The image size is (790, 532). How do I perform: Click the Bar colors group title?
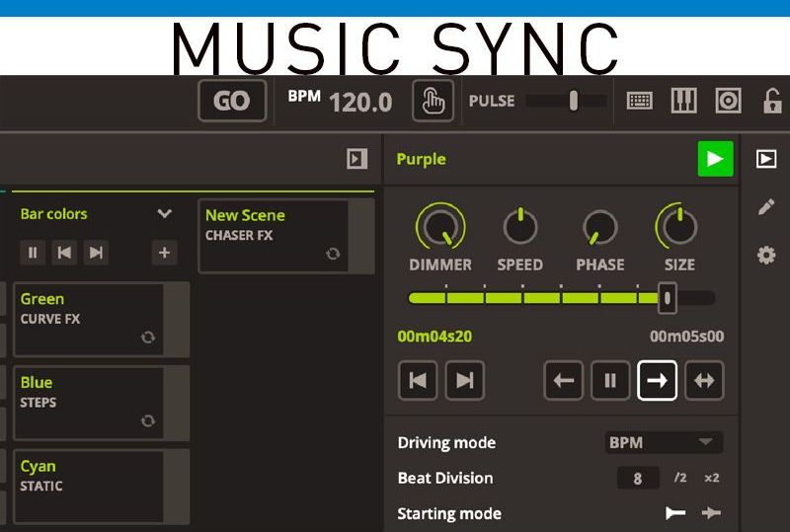tap(54, 213)
